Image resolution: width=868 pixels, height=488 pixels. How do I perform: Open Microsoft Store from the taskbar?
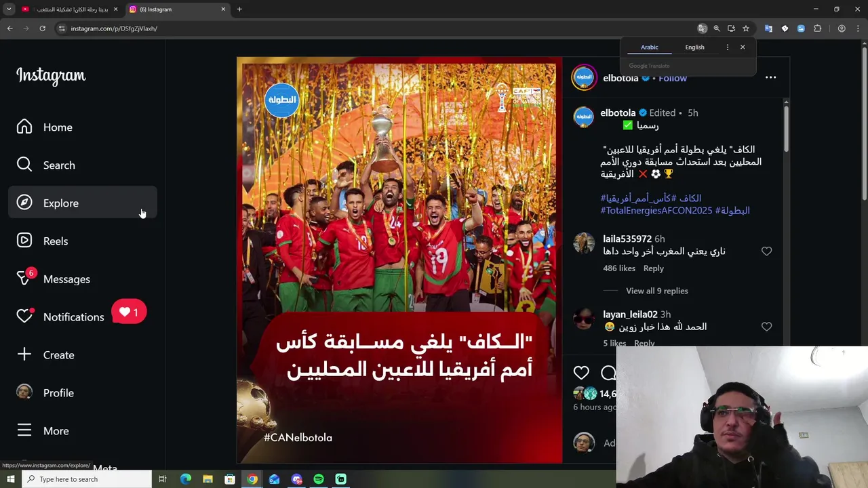[x=230, y=479]
